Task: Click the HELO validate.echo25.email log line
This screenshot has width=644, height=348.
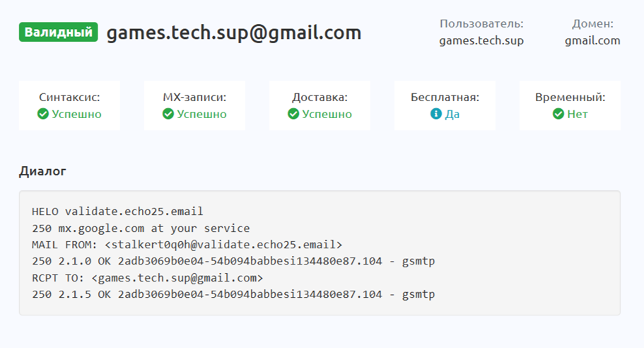Action: coord(117,211)
